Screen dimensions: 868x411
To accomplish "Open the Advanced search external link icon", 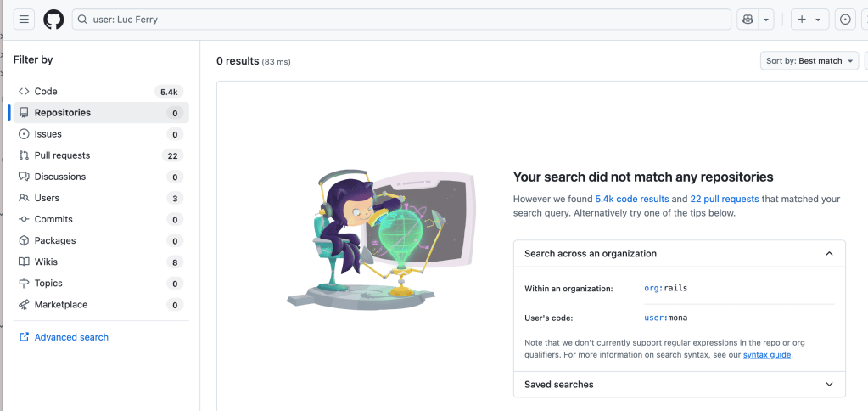I will click(24, 337).
